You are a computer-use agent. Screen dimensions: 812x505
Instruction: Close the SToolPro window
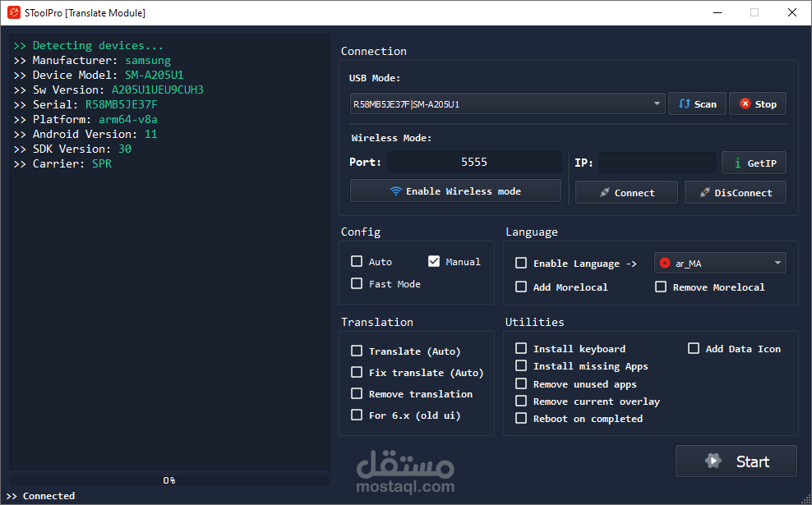tap(792, 12)
